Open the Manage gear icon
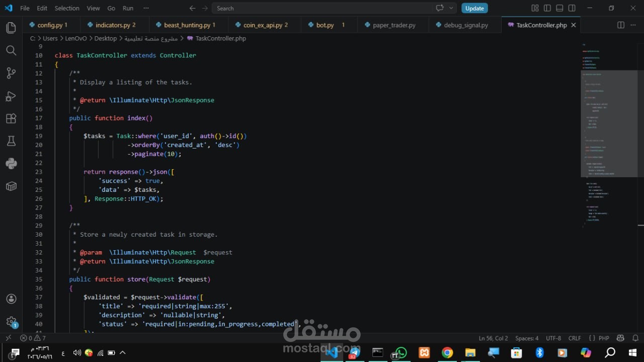This screenshot has height=362, width=644. click(x=11, y=322)
